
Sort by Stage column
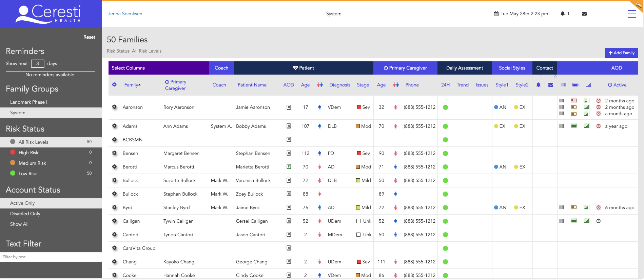click(363, 85)
